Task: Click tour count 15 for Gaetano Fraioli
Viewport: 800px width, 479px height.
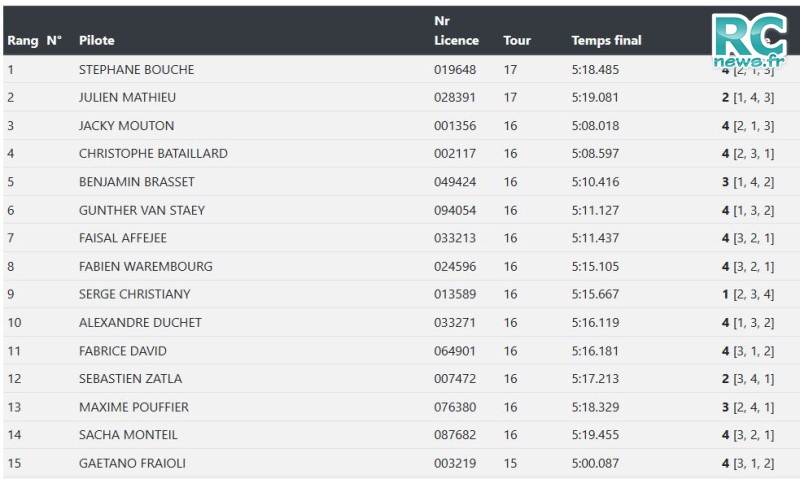Action: pyautogui.click(x=510, y=463)
